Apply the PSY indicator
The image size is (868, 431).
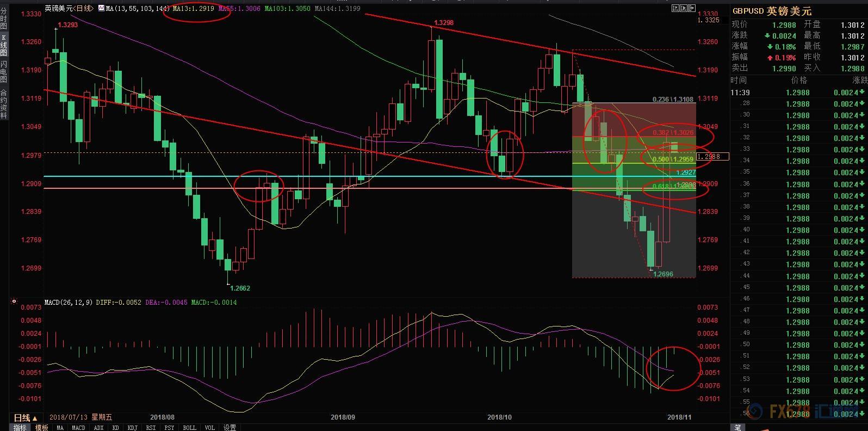coord(169,427)
